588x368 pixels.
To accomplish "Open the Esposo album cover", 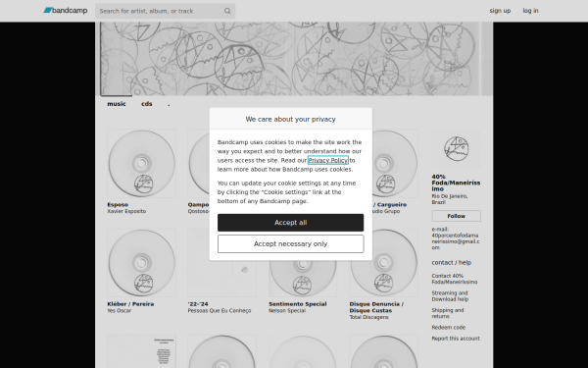I will tap(141, 163).
